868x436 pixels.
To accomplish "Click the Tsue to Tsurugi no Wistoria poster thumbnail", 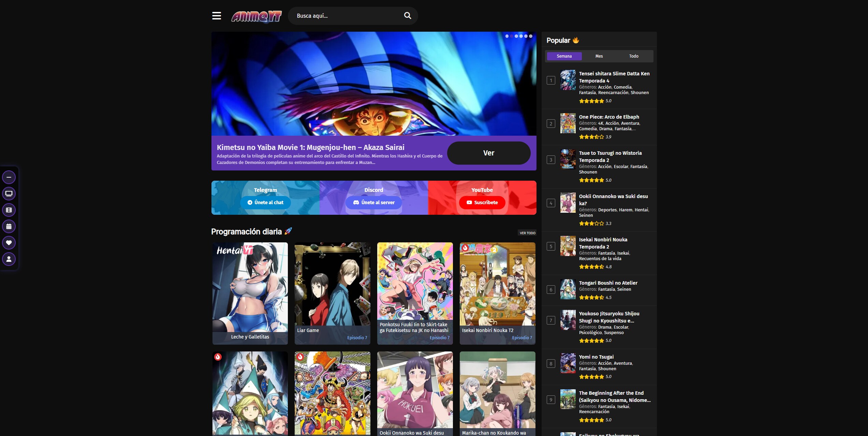I will [568, 160].
